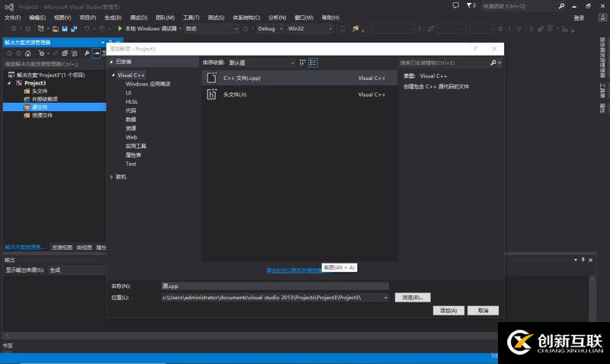Click the New Project toolbar icon

41,28
